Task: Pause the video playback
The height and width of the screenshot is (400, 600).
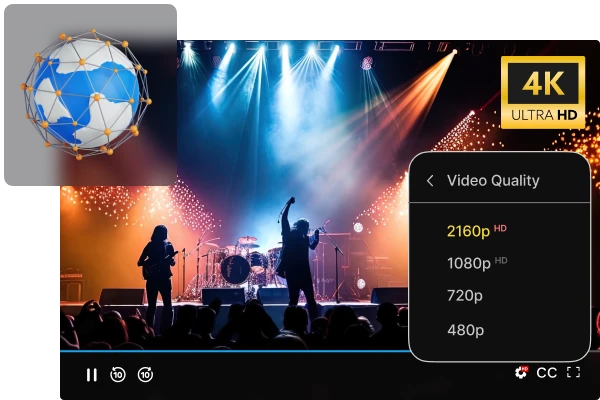Action: [x=91, y=375]
